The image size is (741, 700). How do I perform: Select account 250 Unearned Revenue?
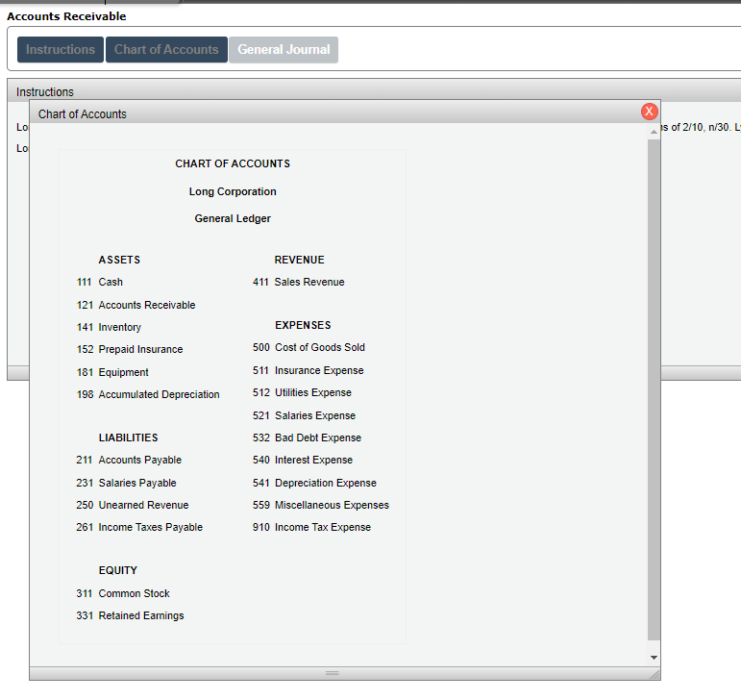tap(133, 505)
